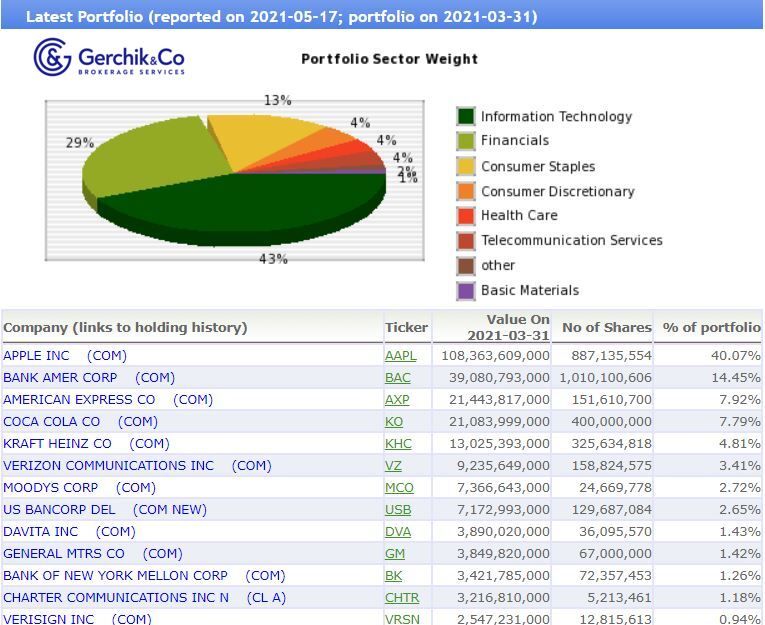Screen dimensions: 765x625
Task: Click the Ticker column header
Action: pos(406,328)
